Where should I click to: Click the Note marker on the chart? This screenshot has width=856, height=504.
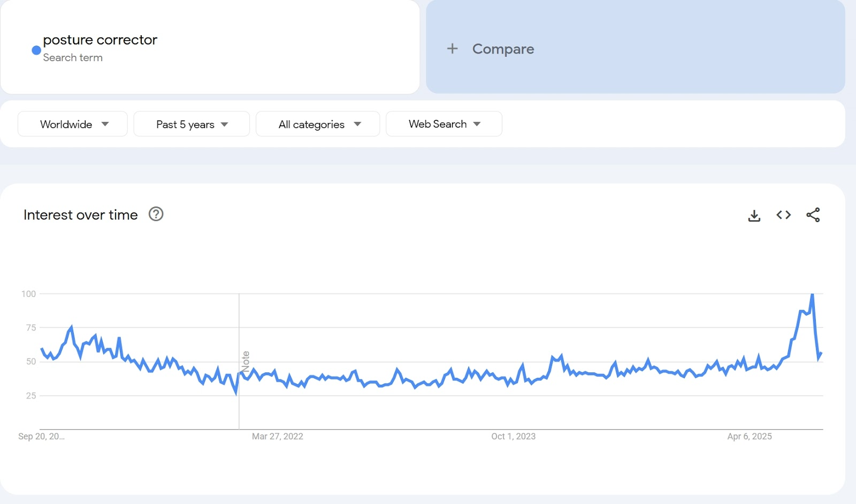tap(246, 362)
